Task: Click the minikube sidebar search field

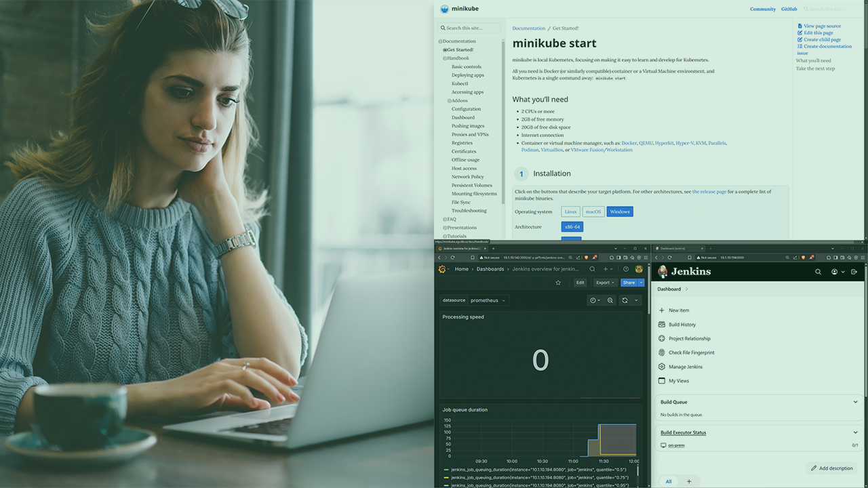Action: pos(470,28)
